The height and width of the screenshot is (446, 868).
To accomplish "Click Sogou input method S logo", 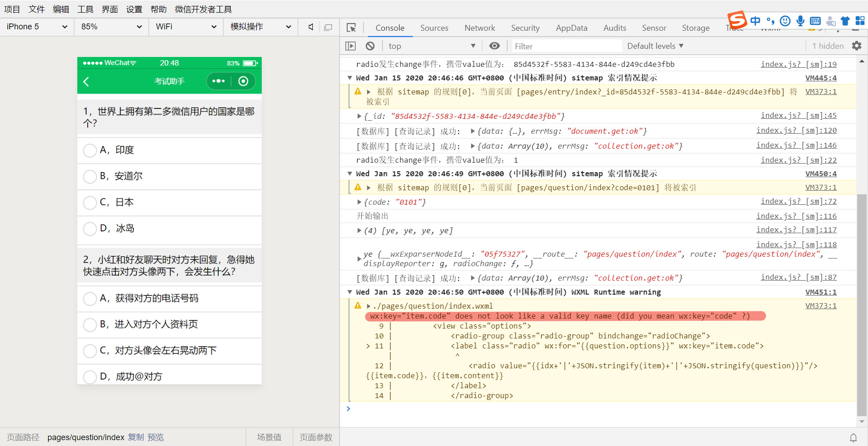I will [737, 19].
